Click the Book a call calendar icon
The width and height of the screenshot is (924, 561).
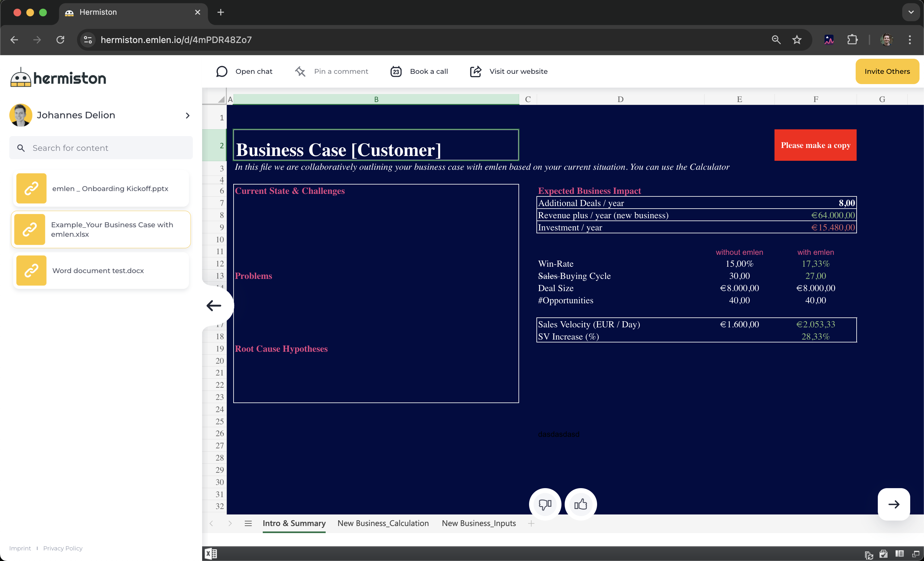point(396,71)
